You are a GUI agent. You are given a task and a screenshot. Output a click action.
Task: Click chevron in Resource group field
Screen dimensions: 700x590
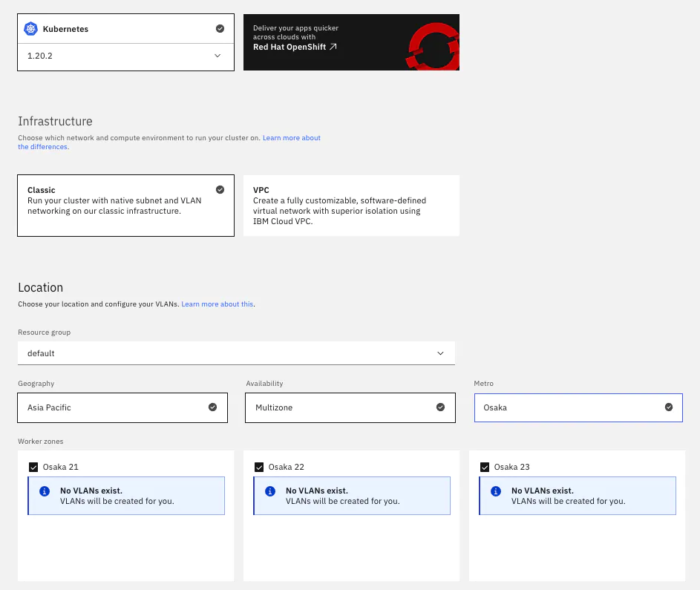click(x=441, y=353)
